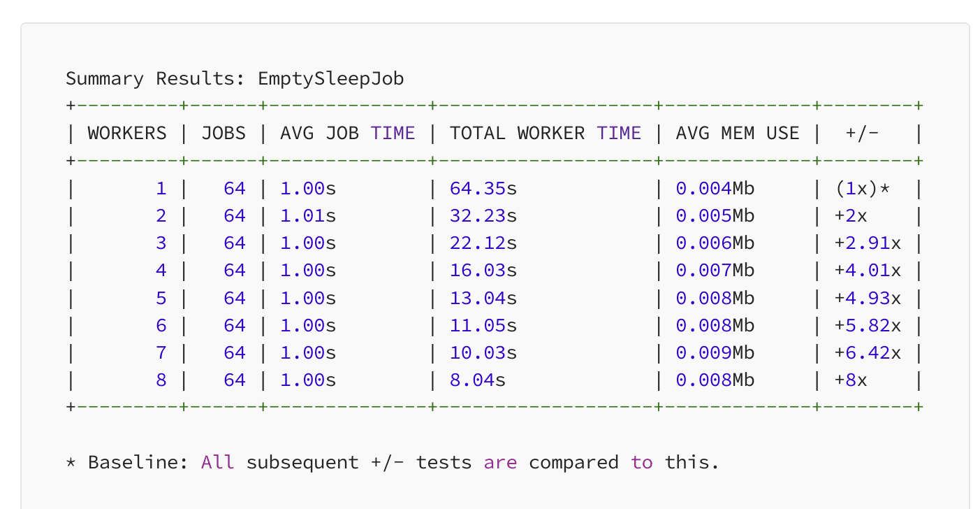Click the 8.04s value in last row

point(478,380)
